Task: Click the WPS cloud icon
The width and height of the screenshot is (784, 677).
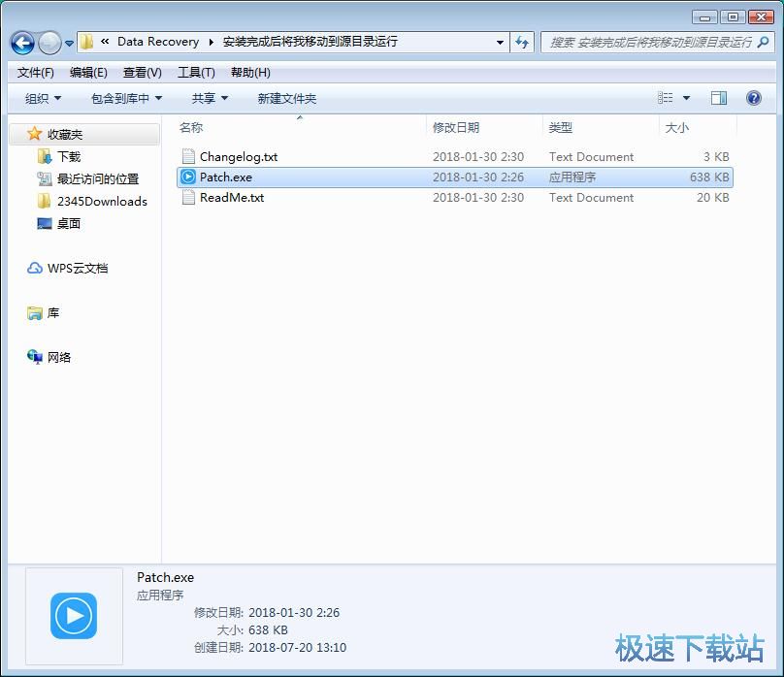Action: point(35,269)
